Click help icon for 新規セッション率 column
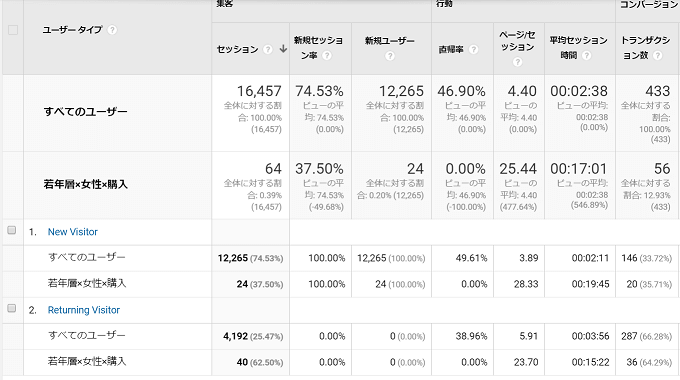 327,56
